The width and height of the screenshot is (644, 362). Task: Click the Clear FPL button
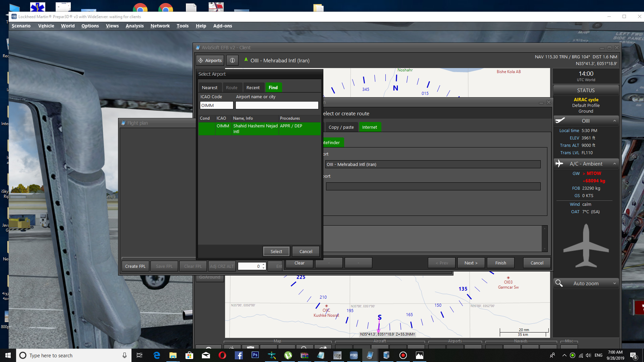(193, 266)
